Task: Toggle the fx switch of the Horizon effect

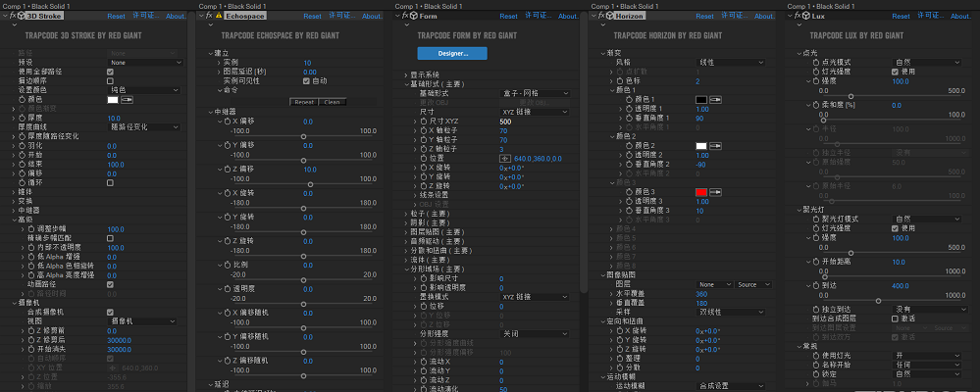Action: pos(602,16)
